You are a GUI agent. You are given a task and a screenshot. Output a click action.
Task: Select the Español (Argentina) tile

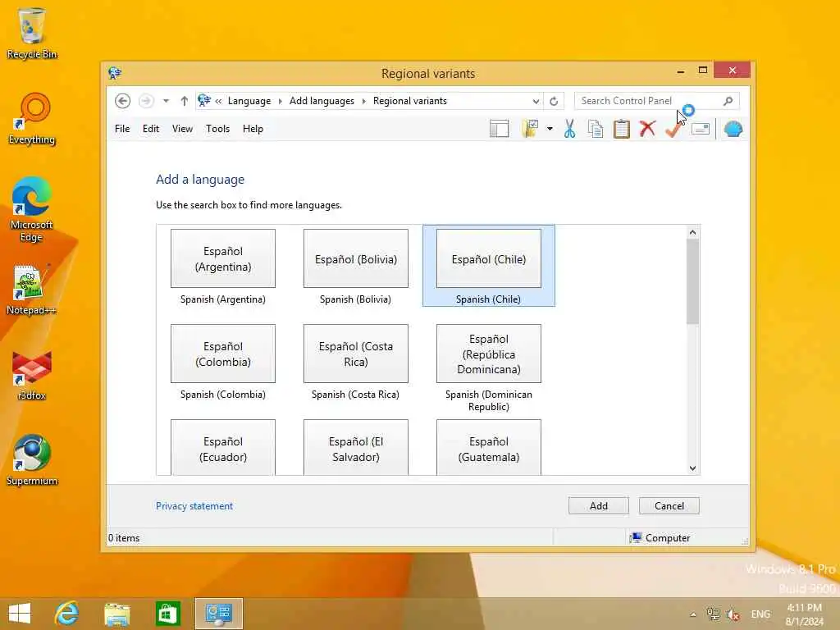pyautogui.click(x=223, y=258)
